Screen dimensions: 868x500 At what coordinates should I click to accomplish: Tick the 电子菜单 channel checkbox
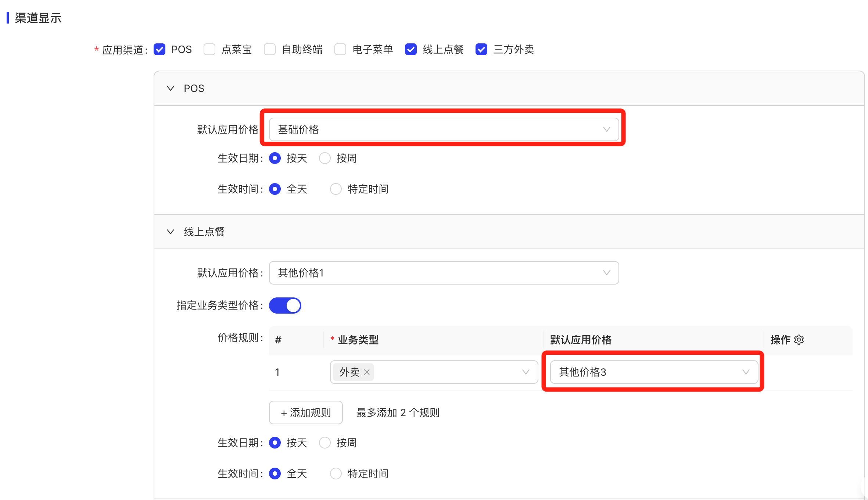click(x=340, y=49)
